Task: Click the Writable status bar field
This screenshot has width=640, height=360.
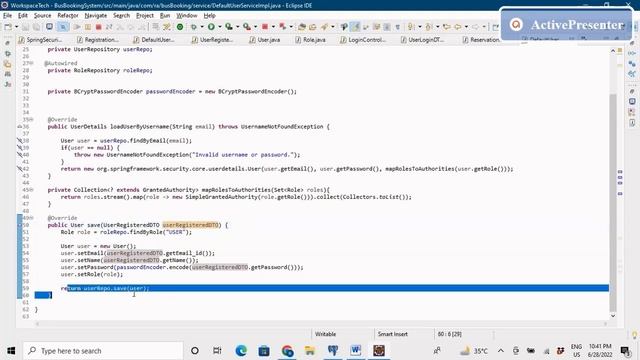Action: tap(326, 334)
